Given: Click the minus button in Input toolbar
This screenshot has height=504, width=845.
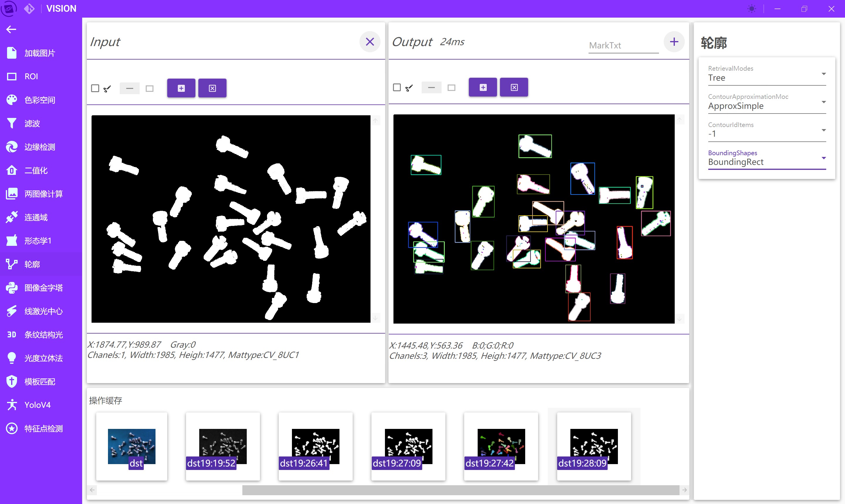Looking at the screenshot, I should pyautogui.click(x=129, y=89).
